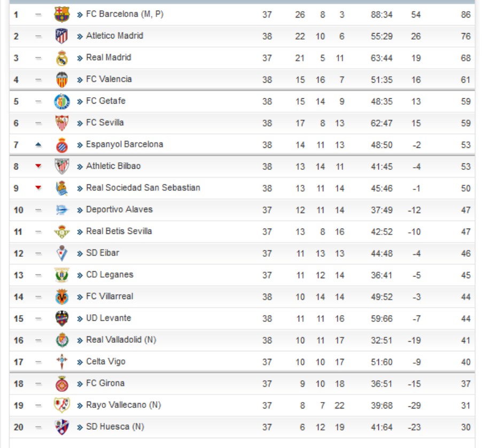482x448 pixels.
Task: Open the Real Betis Sevilla team link
Action: click(x=119, y=231)
